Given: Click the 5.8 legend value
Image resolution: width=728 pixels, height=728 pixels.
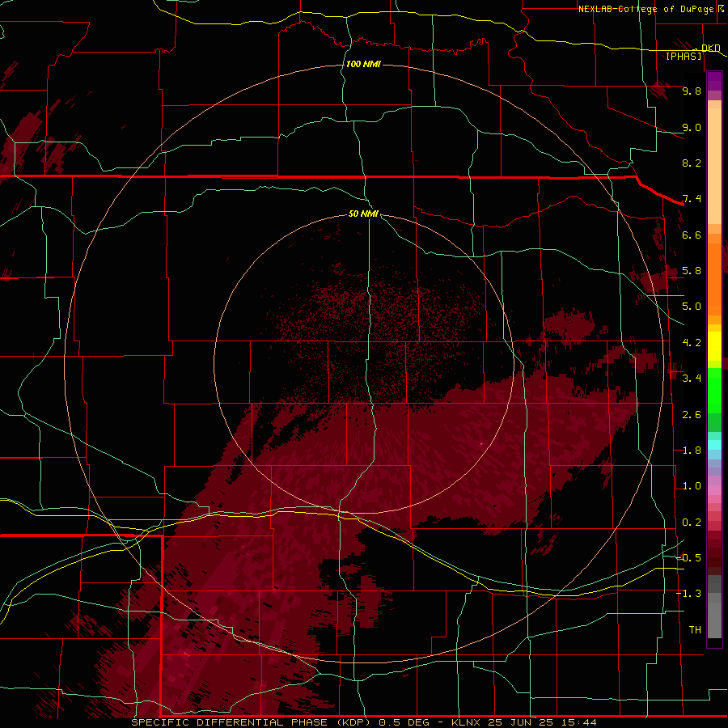Looking at the screenshot, I should tap(692, 271).
